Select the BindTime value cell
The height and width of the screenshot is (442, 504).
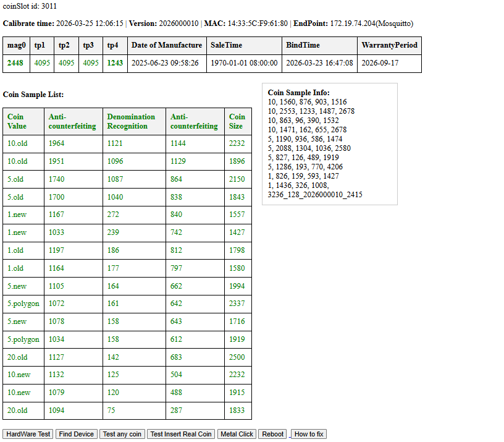(x=319, y=64)
